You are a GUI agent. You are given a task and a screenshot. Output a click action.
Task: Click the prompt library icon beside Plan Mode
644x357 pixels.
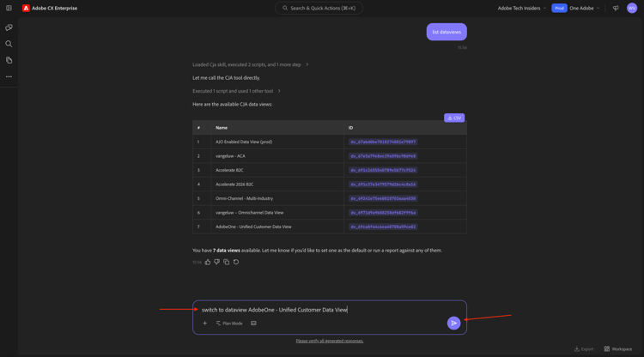pyautogui.click(x=253, y=324)
